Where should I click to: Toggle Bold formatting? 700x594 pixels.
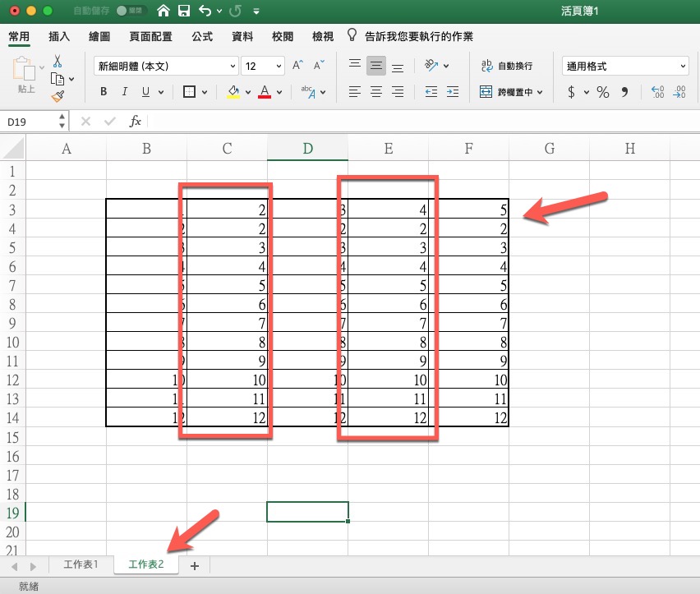coord(104,92)
